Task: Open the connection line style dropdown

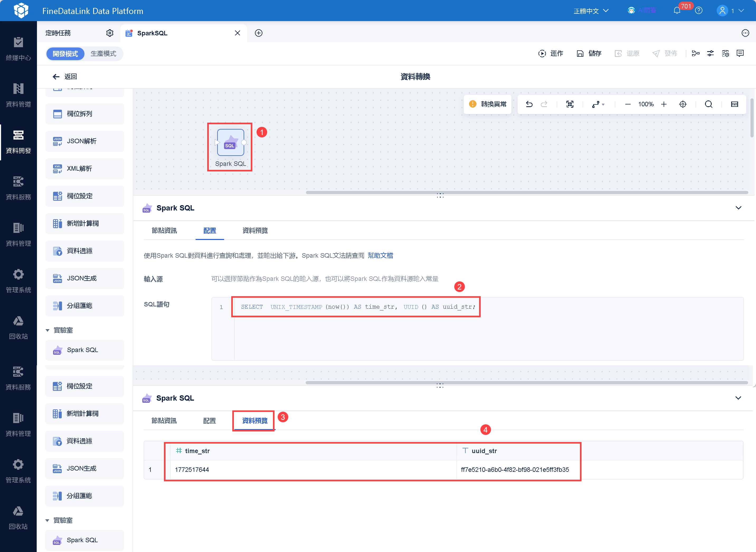Action: (x=598, y=104)
